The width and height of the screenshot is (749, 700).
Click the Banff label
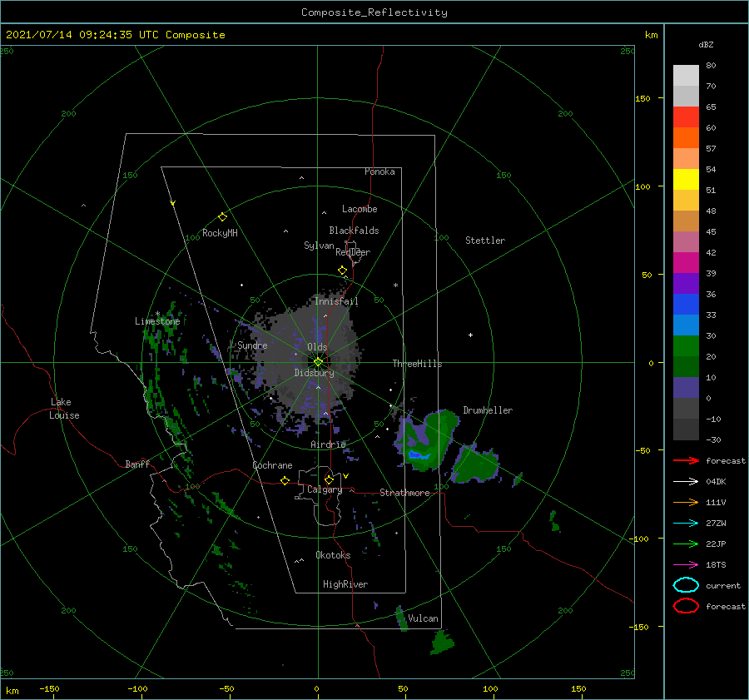(137, 464)
